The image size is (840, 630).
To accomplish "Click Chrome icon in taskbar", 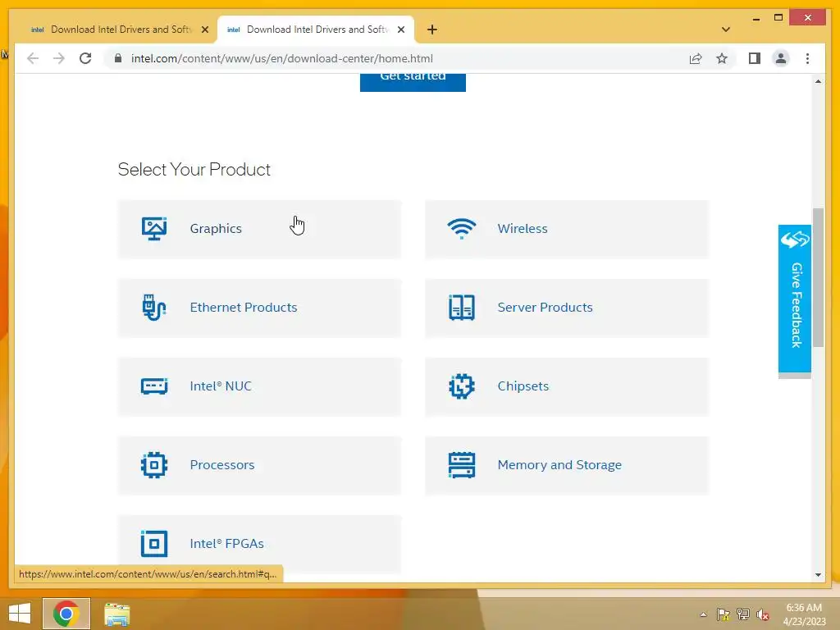I will tap(66, 614).
